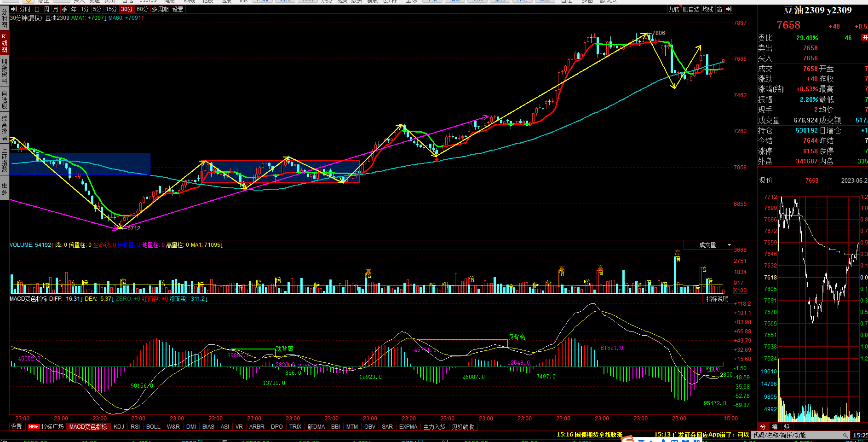Select the 日 daily period
This screenshot has width=868, height=442.
[37, 9]
